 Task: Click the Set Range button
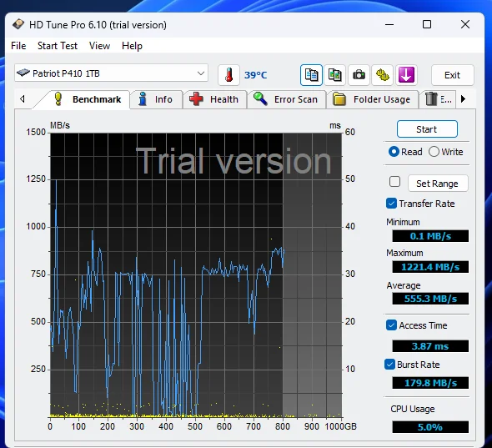438,184
